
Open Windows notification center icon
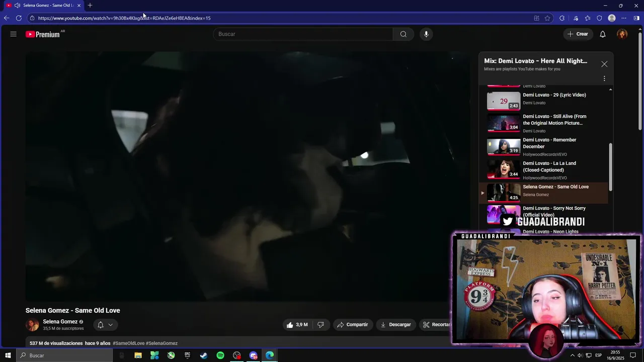(633, 355)
